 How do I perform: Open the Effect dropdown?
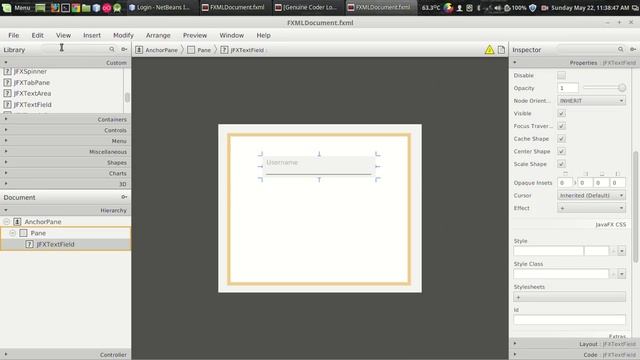pyautogui.click(x=591, y=208)
